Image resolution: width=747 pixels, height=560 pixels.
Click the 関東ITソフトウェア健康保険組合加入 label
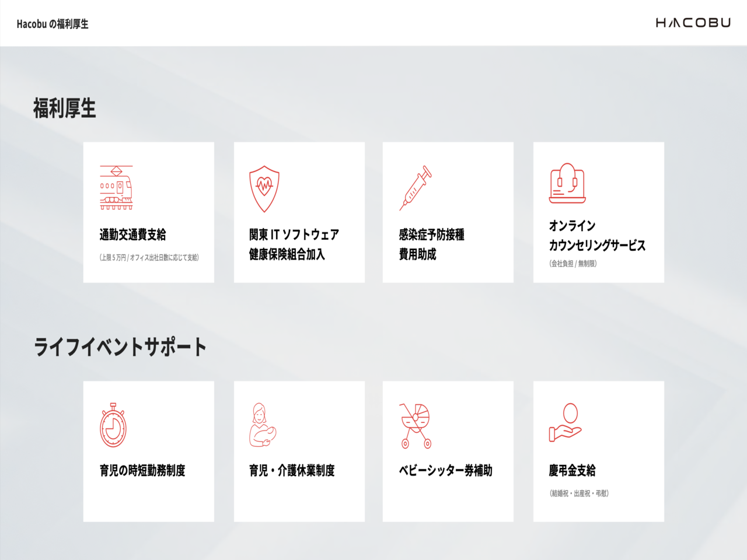pyautogui.click(x=294, y=244)
